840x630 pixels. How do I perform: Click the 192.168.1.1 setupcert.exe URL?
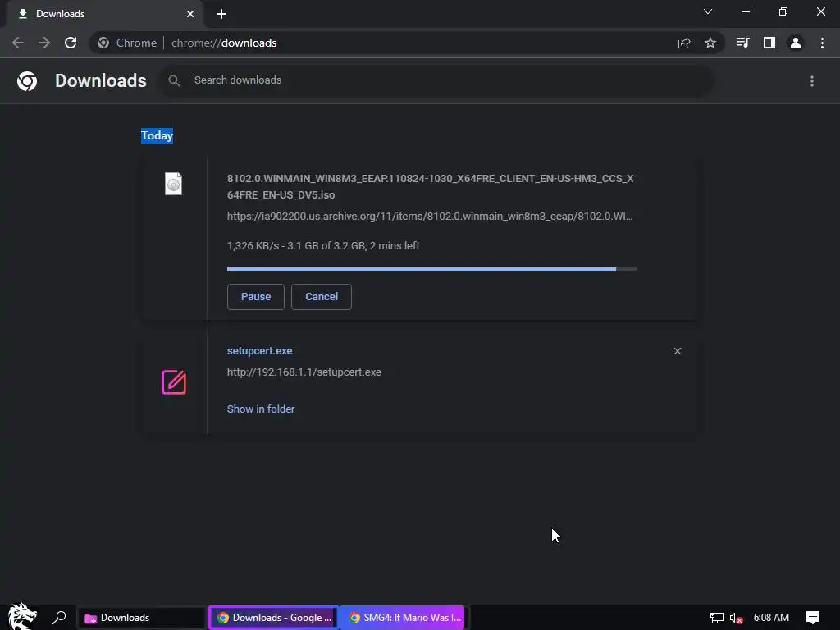pyautogui.click(x=304, y=372)
